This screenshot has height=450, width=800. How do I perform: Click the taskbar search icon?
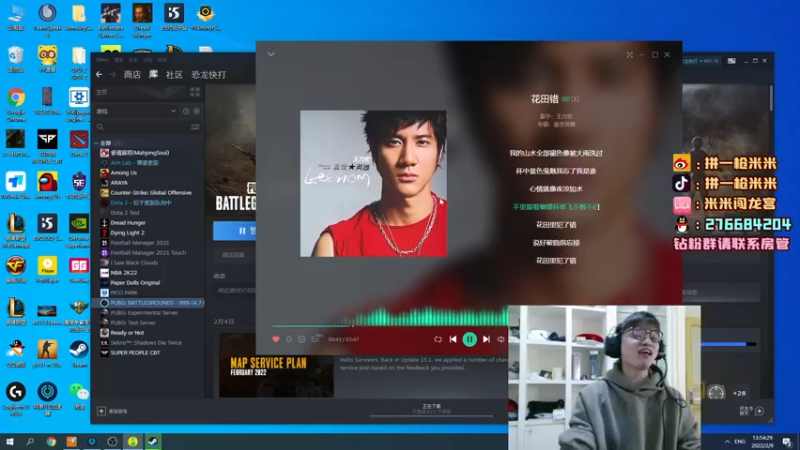(30, 441)
